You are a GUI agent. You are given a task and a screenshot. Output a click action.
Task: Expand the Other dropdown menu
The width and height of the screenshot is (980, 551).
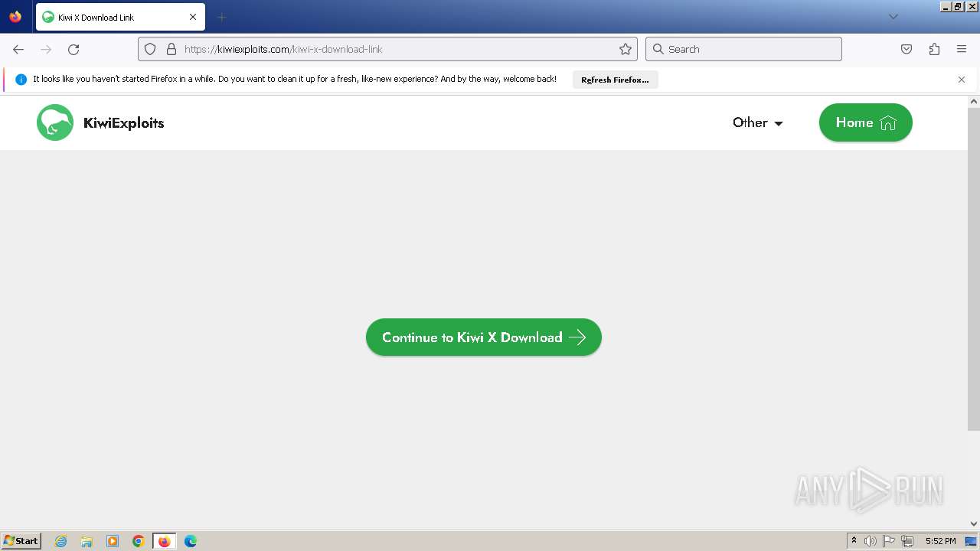(x=758, y=122)
